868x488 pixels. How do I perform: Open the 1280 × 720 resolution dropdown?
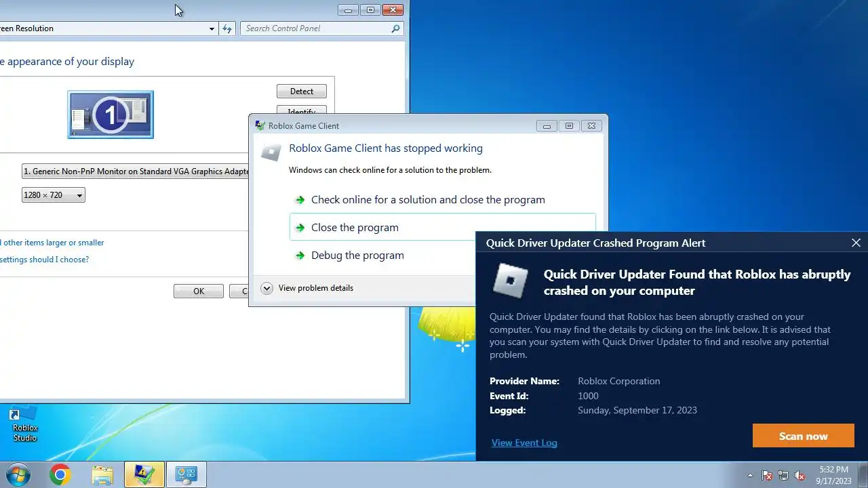54,195
